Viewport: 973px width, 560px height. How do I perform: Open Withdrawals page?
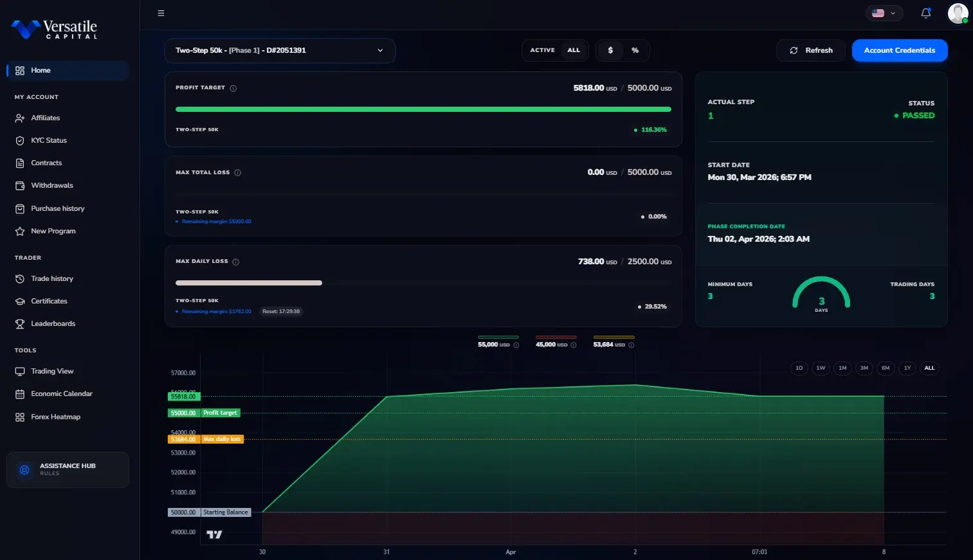pyautogui.click(x=51, y=186)
